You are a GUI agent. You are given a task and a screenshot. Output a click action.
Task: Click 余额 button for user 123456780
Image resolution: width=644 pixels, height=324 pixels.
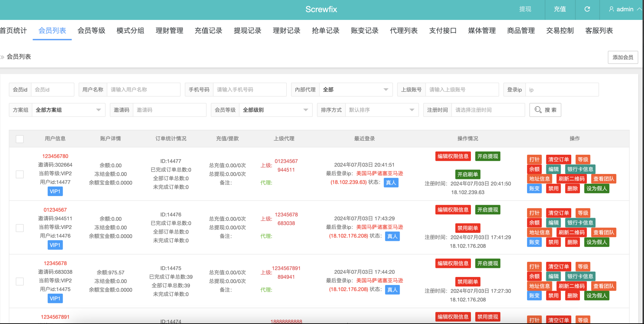534,169
